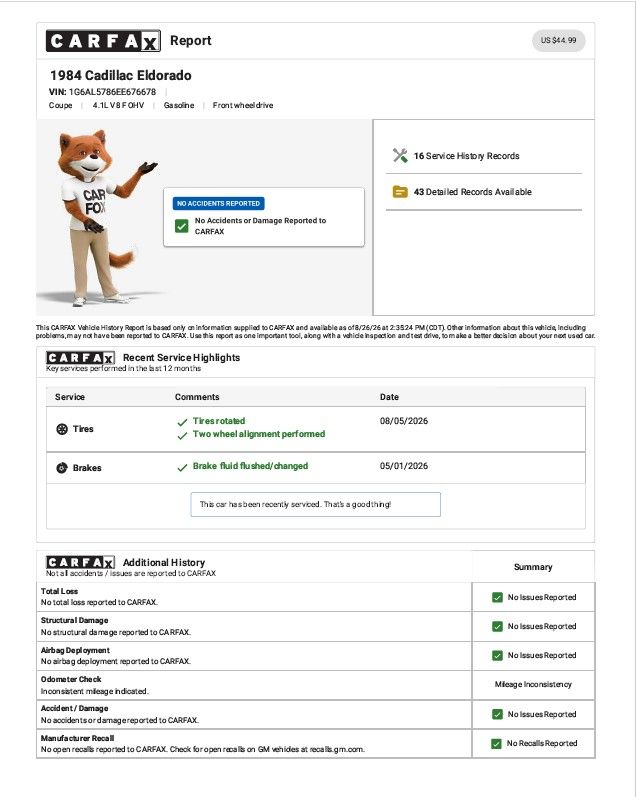Click the Comments column header

click(197, 397)
